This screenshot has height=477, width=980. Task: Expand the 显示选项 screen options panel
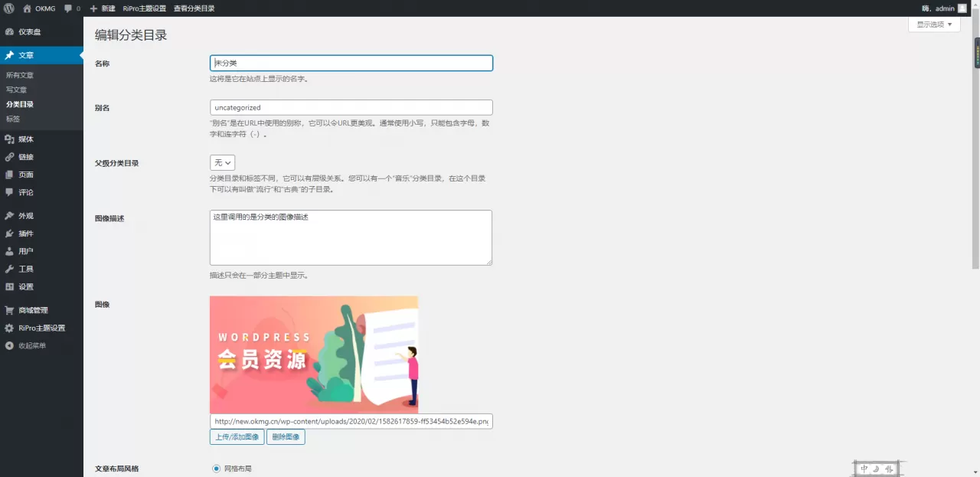pos(934,24)
